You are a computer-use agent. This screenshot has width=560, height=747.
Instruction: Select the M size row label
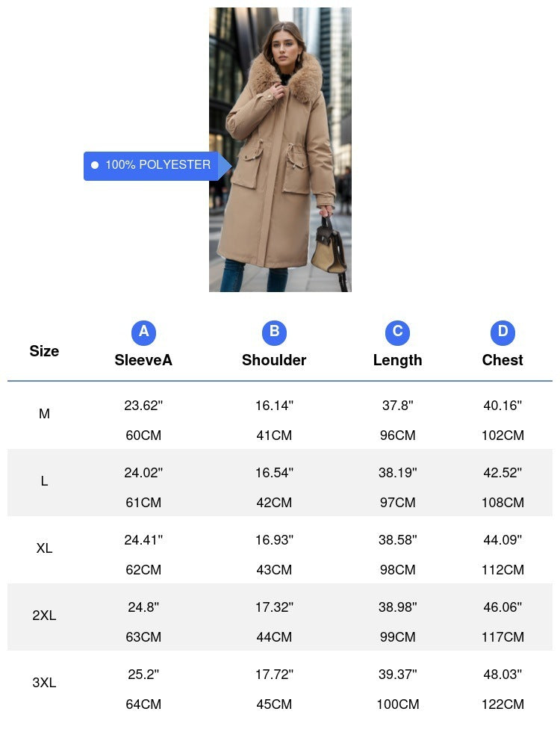click(44, 414)
